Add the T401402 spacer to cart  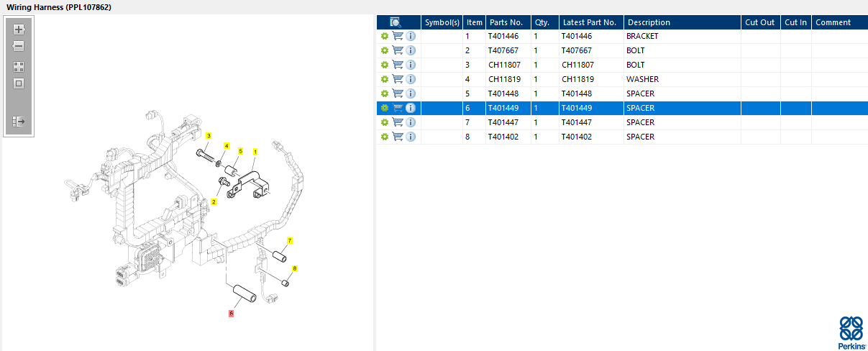[398, 137]
